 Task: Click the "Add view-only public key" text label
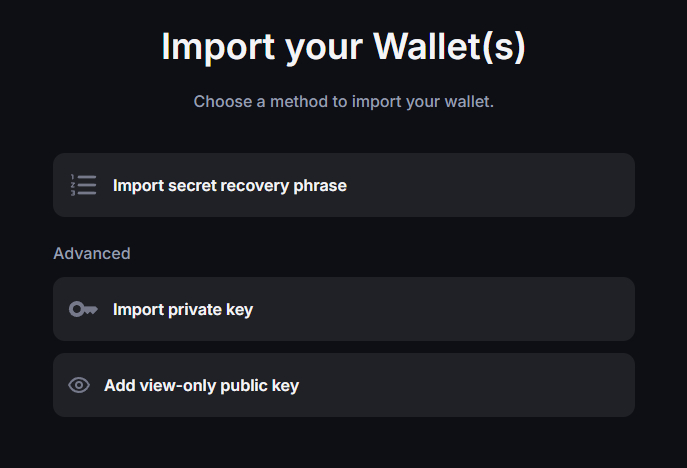[x=201, y=385]
